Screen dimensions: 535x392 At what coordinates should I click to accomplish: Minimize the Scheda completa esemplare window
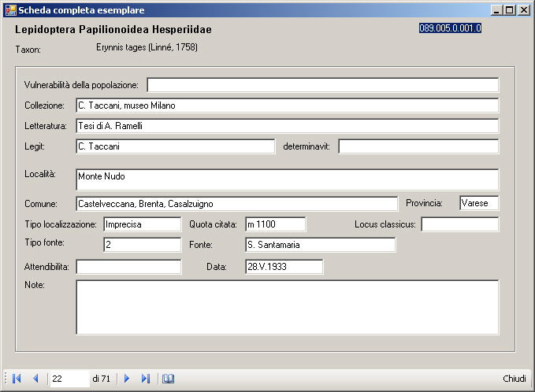(496, 10)
